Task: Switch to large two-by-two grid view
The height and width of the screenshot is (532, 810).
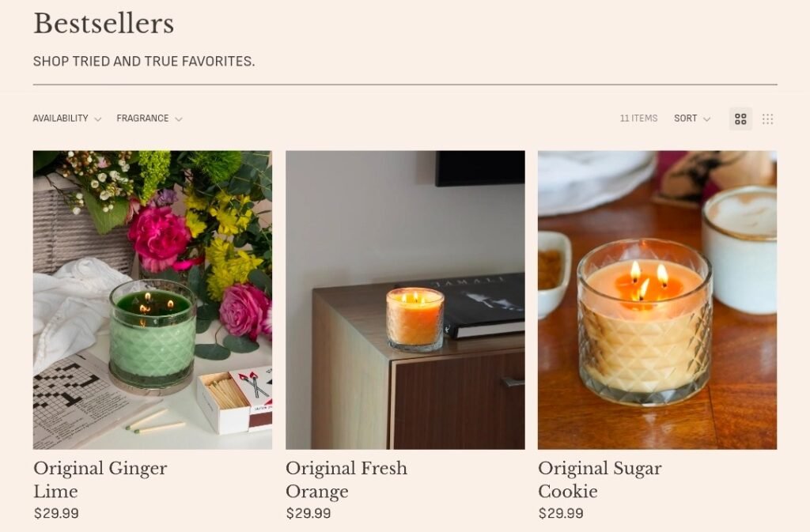Action: coord(740,119)
